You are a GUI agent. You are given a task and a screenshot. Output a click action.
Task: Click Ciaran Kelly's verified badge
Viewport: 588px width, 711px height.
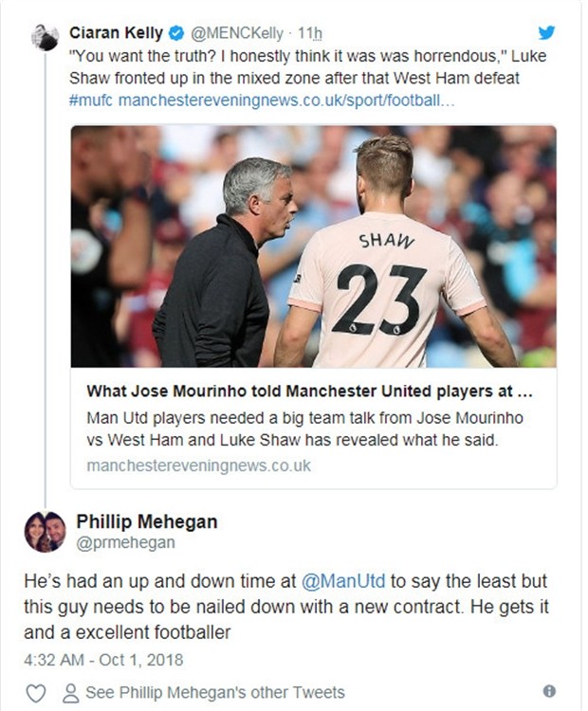[x=176, y=35]
